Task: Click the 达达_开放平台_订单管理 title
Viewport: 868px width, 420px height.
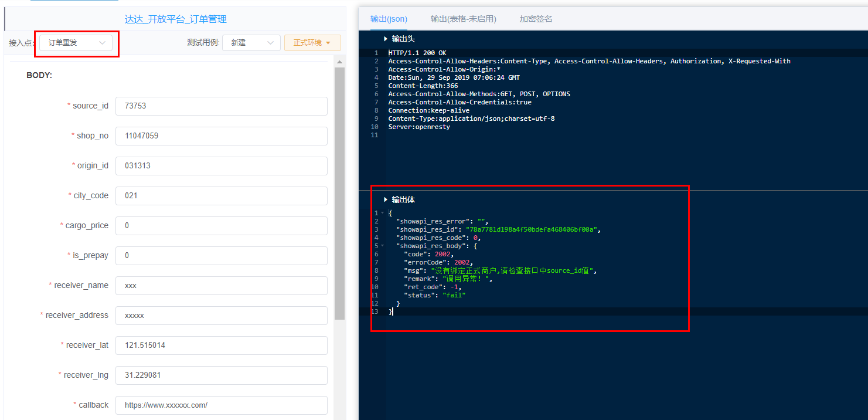Action: pyautogui.click(x=176, y=19)
